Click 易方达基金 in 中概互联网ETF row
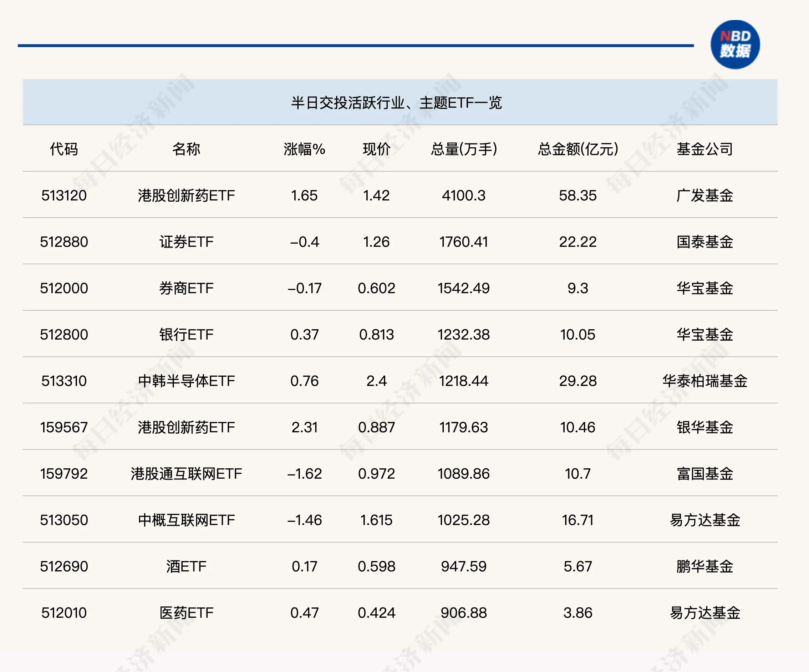Viewport: 809px width, 672px height. [x=704, y=520]
